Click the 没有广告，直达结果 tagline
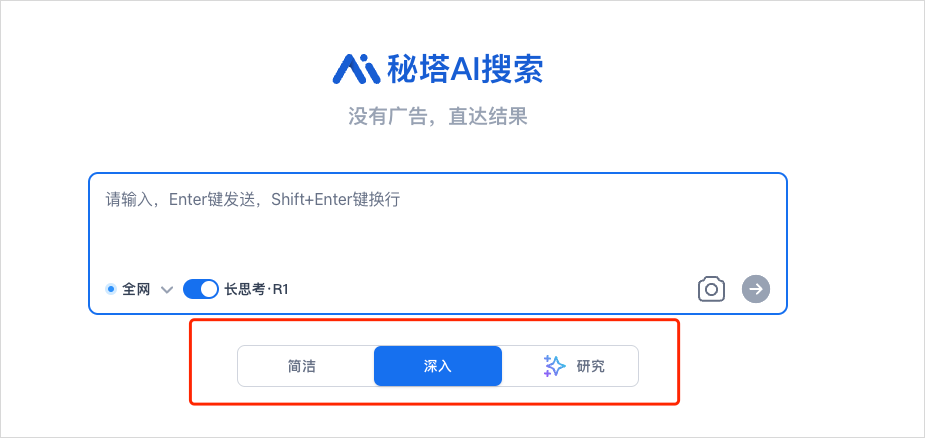 tap(438, 116)
